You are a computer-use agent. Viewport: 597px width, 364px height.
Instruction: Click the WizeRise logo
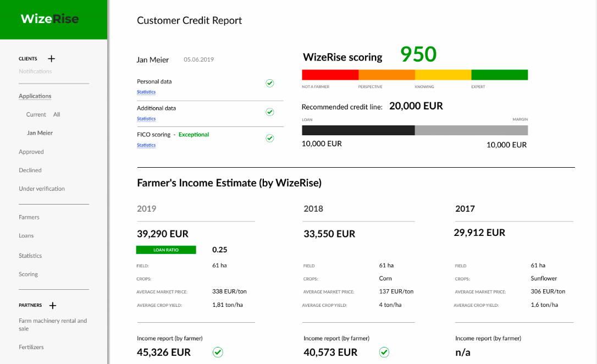tap(50, 19)
